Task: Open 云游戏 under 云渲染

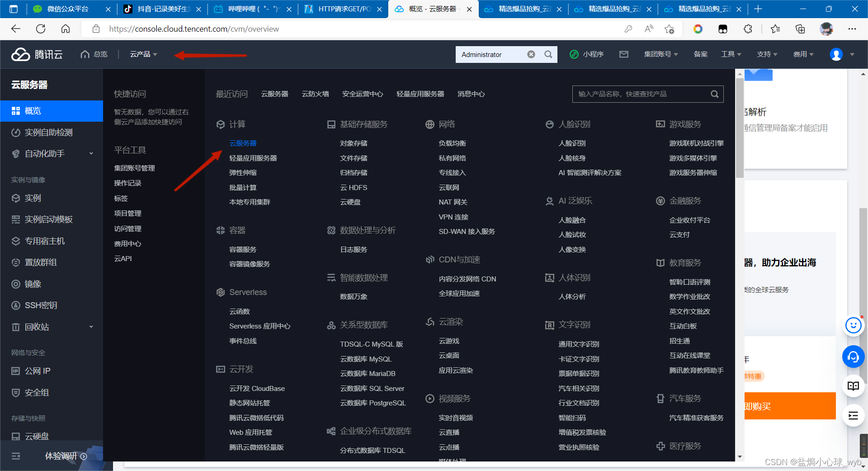Action: pos(449,341)
